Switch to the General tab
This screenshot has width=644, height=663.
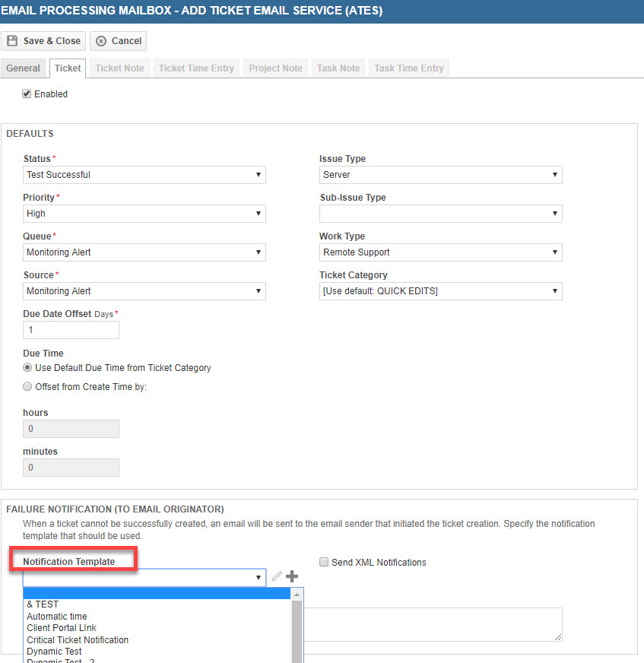[24, 68]
